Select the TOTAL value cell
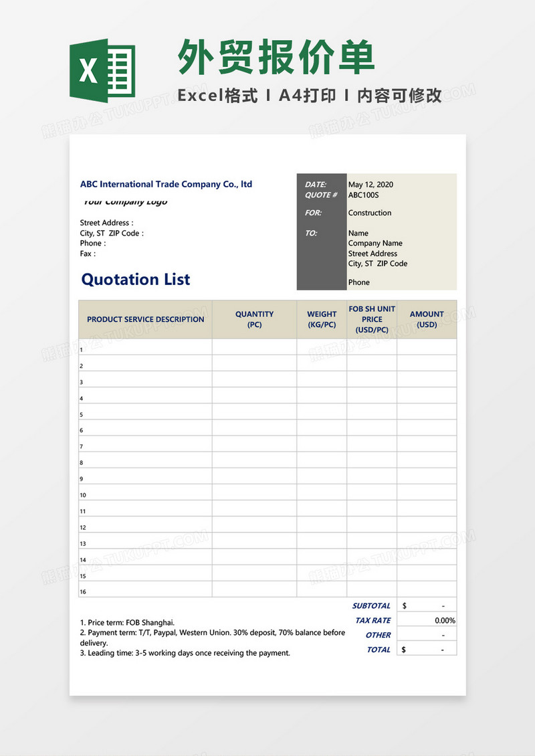Viewport: 535px width, 756px height. click(x=427, y=650)
